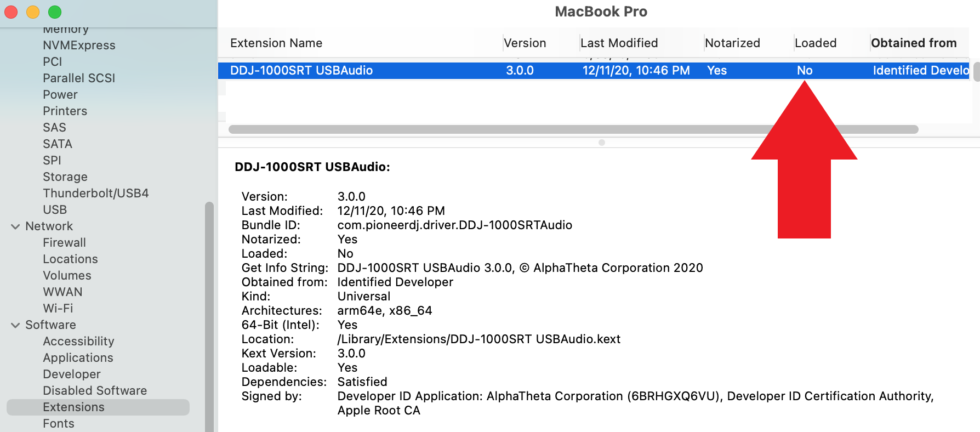The width and height of the screenshot is (980, 432).
Task: Click the MacBook Pro window title
Action: 601,12
